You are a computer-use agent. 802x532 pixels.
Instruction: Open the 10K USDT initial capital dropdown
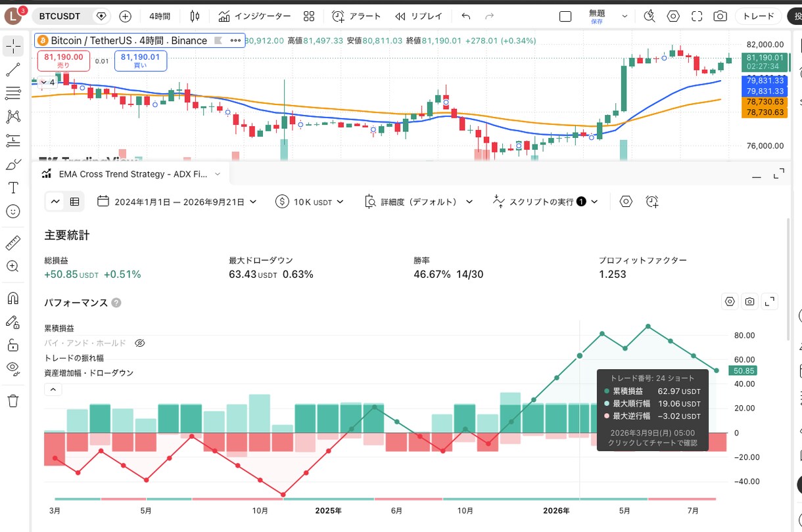click(x=310, y=202)
